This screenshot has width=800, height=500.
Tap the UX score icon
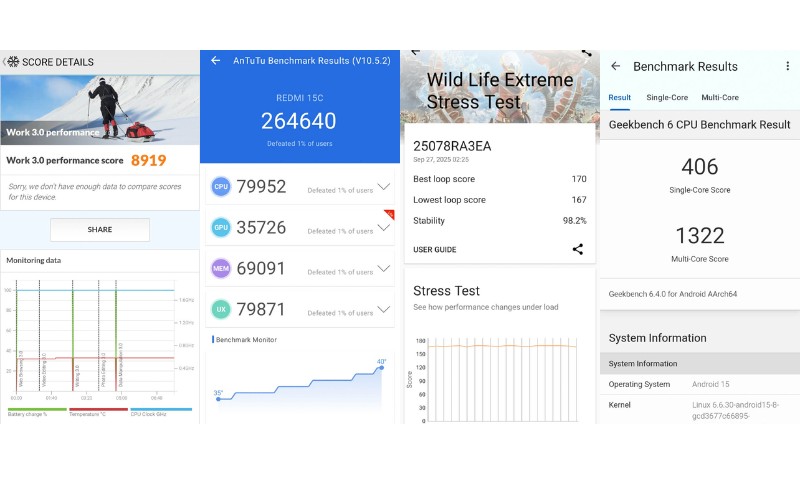[x=221, y=310]
